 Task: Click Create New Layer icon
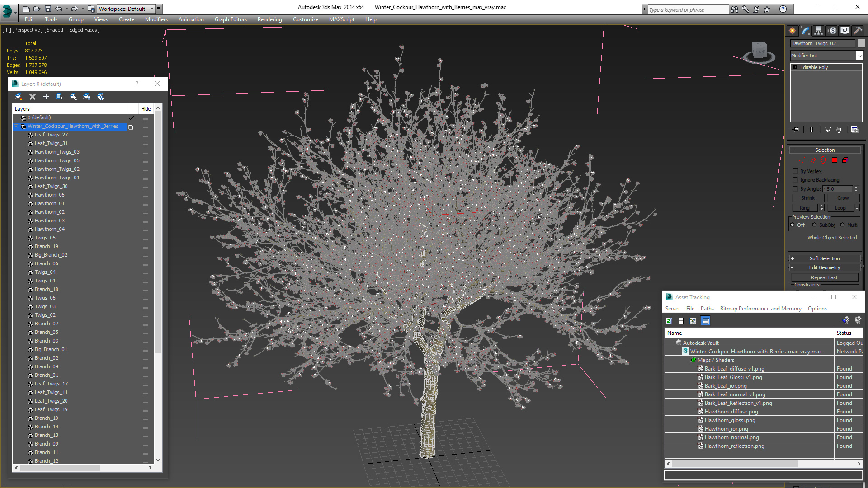tap(19, 97)
